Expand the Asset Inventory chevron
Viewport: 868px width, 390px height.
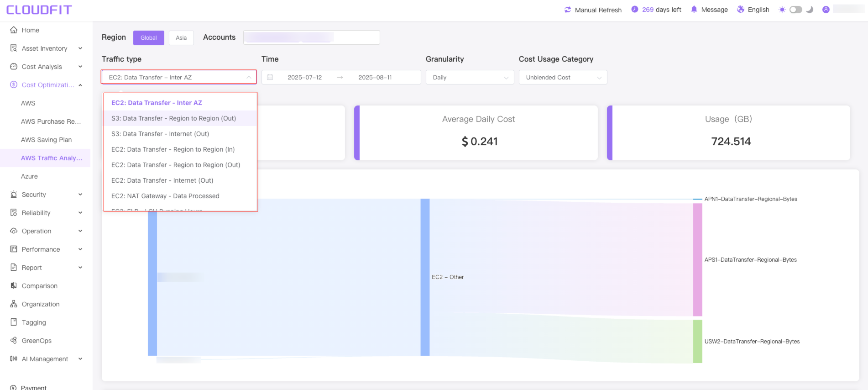80,48
